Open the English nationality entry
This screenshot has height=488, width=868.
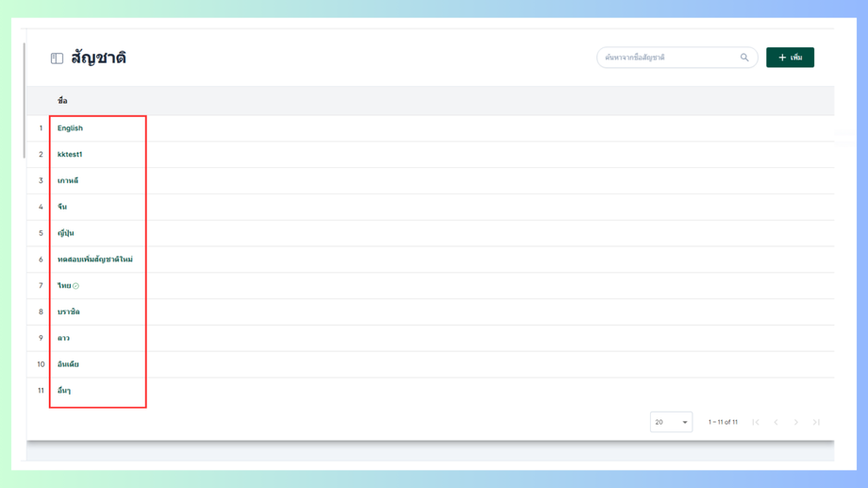coord(70,128)
